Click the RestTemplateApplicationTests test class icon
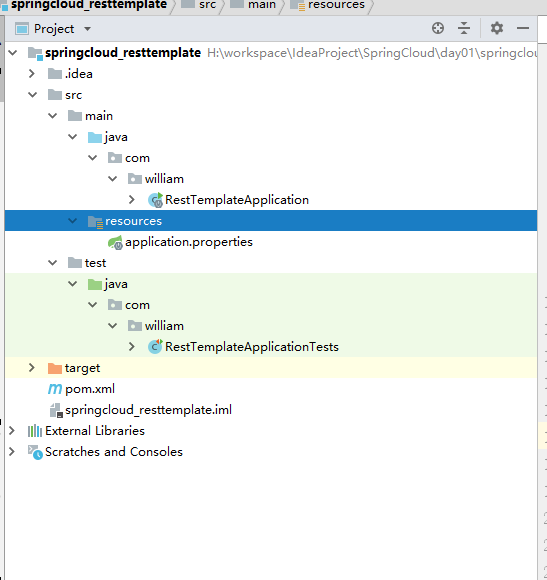 pyautogui.click(x=155, y=347)
